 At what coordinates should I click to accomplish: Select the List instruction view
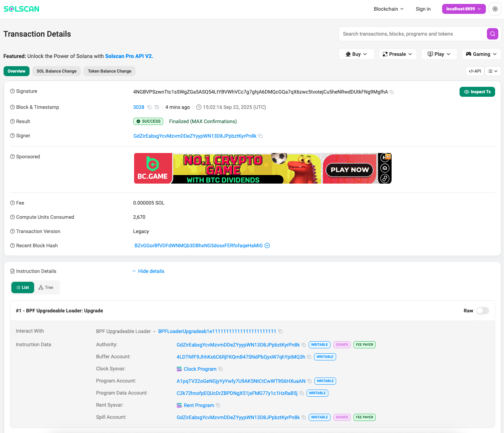click(23, 287)
